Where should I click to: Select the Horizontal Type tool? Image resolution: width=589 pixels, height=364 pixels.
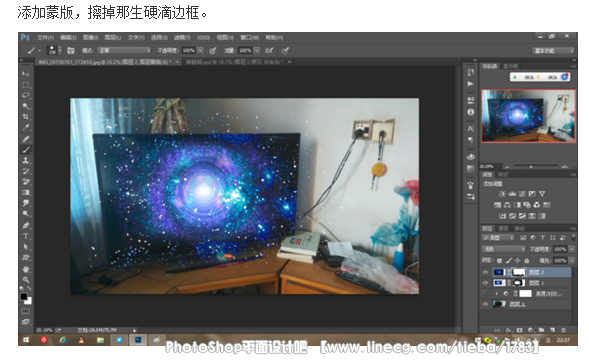26,236
